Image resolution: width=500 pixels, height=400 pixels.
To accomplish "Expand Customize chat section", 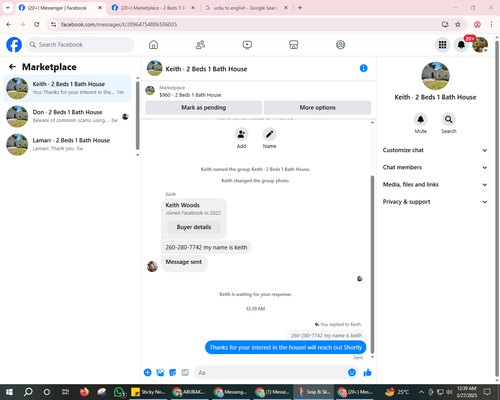I will [435, 150].
